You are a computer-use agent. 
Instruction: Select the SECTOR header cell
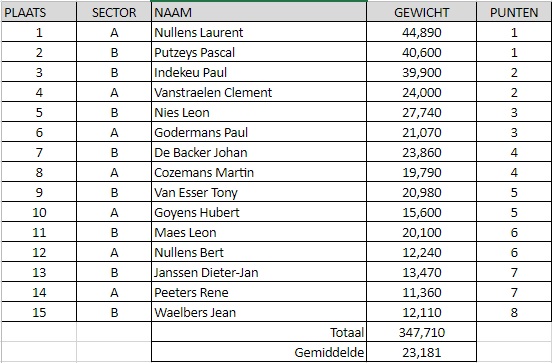114,12
